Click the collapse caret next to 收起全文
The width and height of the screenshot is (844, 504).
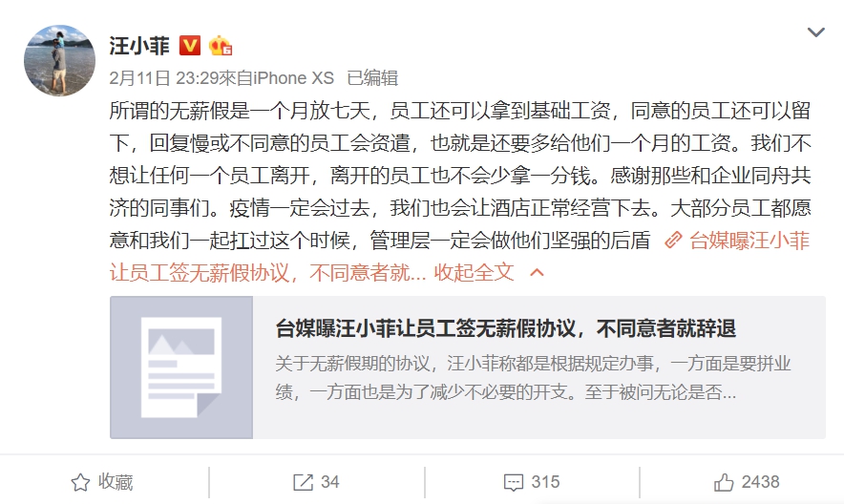pos(538,273)
